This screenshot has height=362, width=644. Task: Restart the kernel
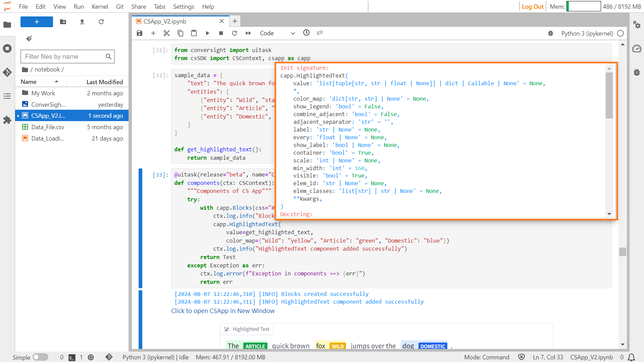235,33
